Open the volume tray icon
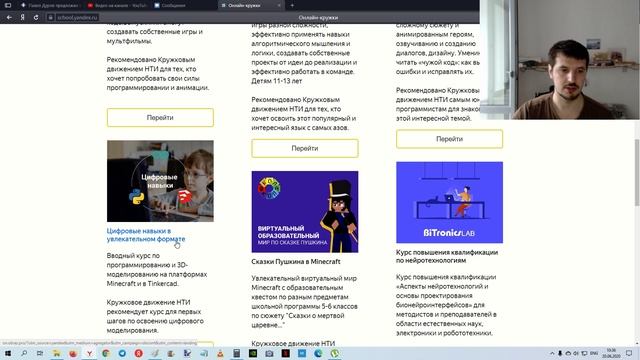The width and height of the screenshot is (640, 360). point(576,353)
